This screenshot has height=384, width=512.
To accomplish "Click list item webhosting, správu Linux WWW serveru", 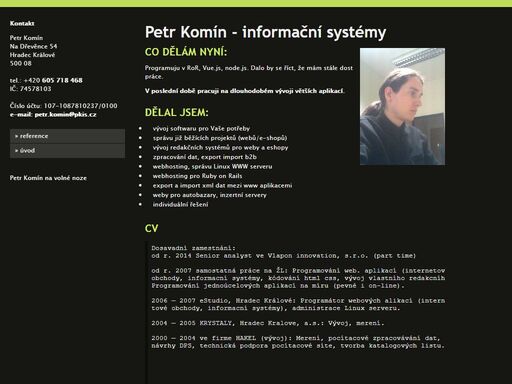I will tap(212, 166).
